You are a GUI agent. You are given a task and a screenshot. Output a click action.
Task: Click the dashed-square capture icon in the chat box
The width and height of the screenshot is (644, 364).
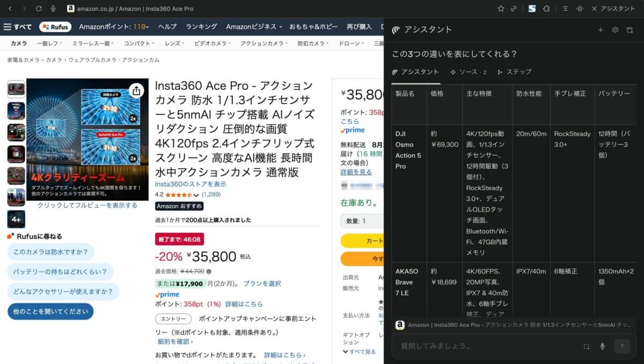(x=587, y=346)
